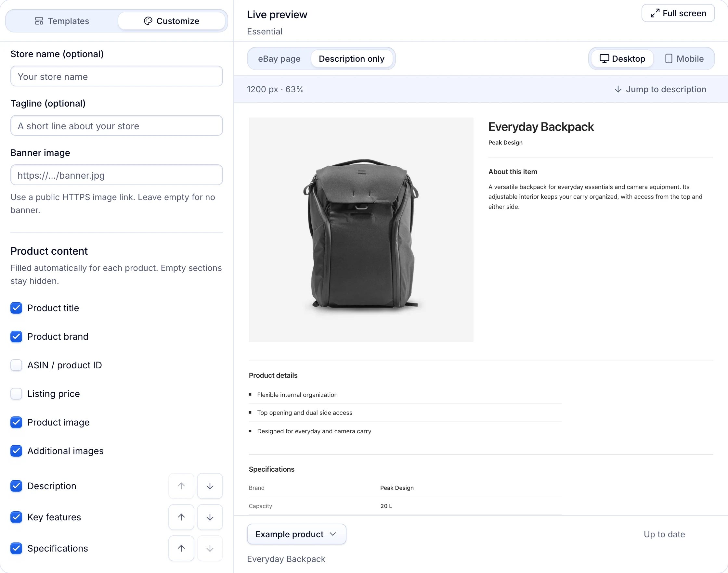728x573 pixels.
Task: Click the Everyday Backpack heading
Action: point(541,127)
